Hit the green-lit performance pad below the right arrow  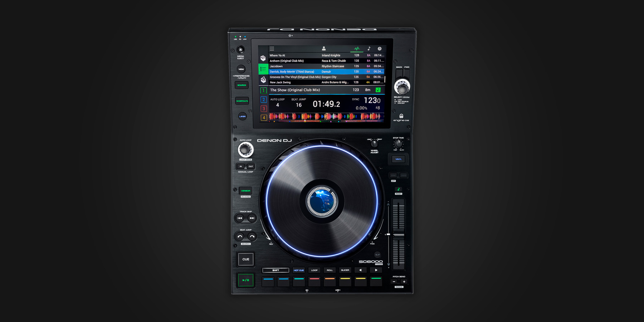coord(376,281)
